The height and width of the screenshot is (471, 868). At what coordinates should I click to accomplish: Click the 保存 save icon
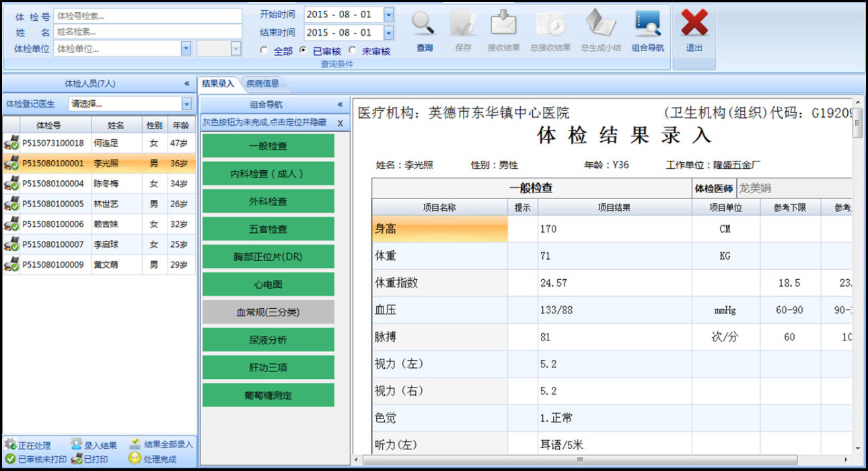click(463, 24)
